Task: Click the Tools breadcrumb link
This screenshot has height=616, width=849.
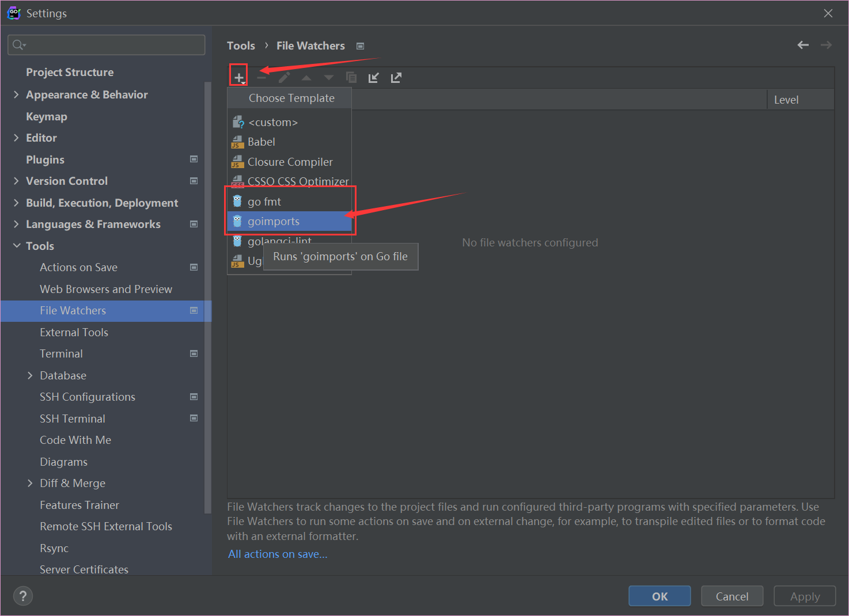Action: tap(241, 45)
